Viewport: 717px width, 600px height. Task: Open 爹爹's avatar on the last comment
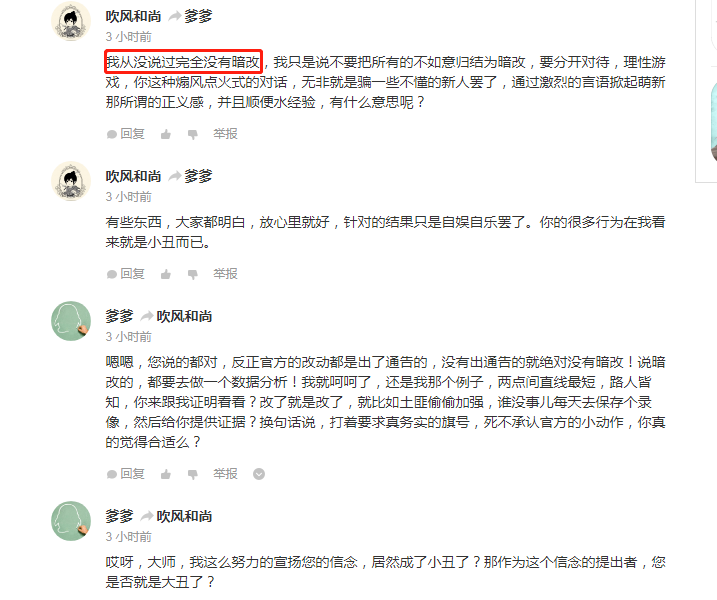(71, 521)
